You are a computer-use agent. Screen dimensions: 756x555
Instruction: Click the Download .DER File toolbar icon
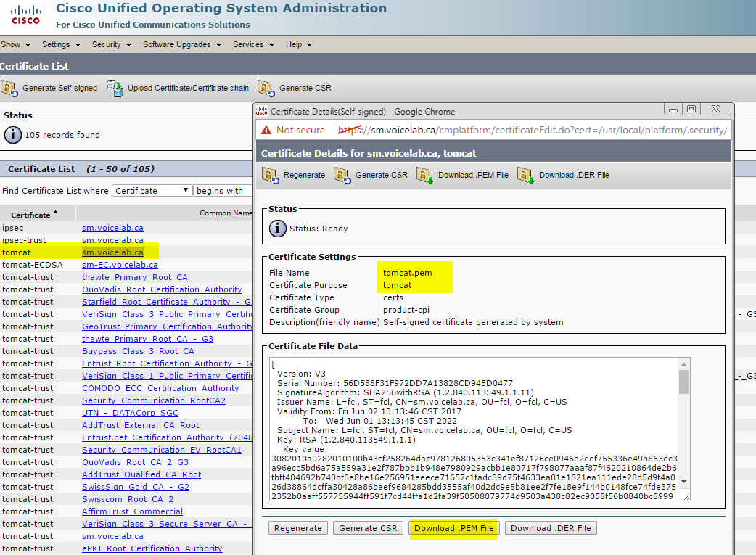(525, 176)
